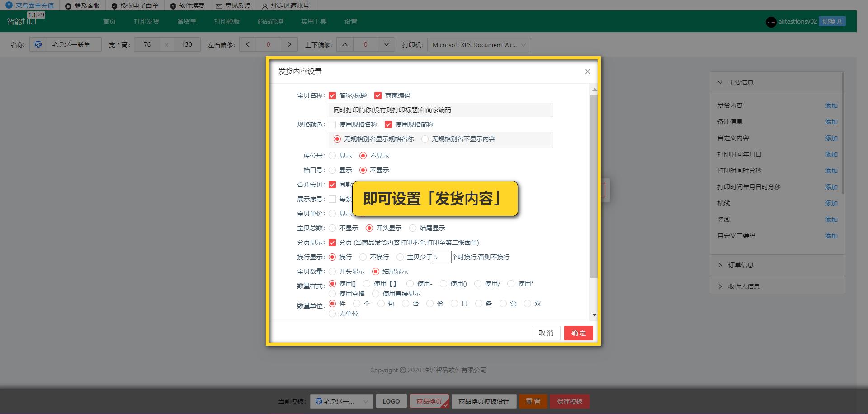868x414 pixels.
Task: Click the template icon beside 宅急送一联单 name
Action: click(x=38, y=44)
